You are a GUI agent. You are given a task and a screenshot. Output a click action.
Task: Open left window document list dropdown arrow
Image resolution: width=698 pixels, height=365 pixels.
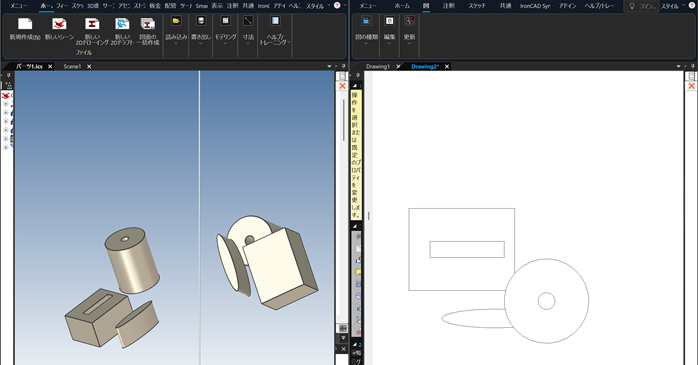click(329, 66)
